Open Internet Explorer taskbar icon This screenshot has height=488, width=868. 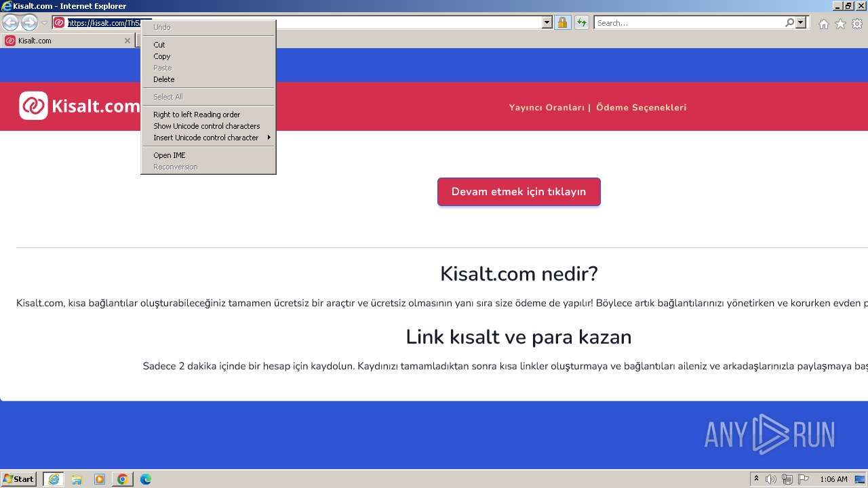click(x=54, y=479)
